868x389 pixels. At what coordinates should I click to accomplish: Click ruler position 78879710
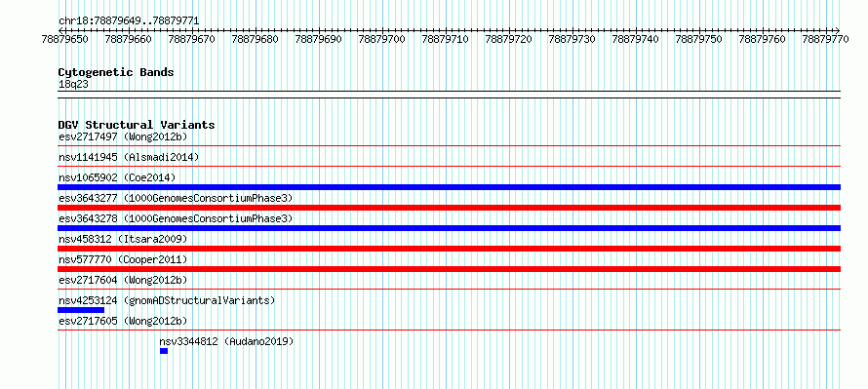pyautogui.click(x=445, y=39)
